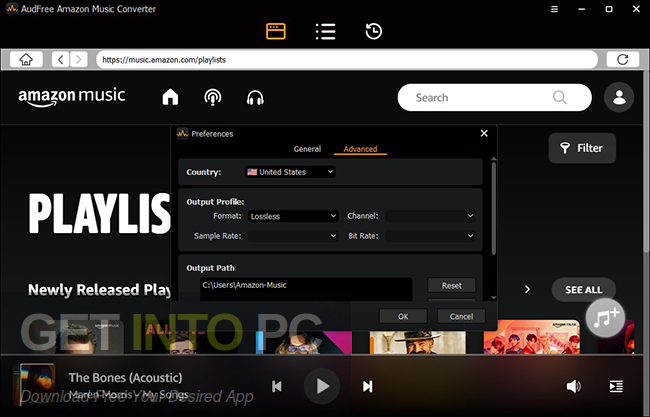Image resolution: width=650 pixels, height=417 pixels.
Task: Open the Channel dropdown
Action: (430, 216)
